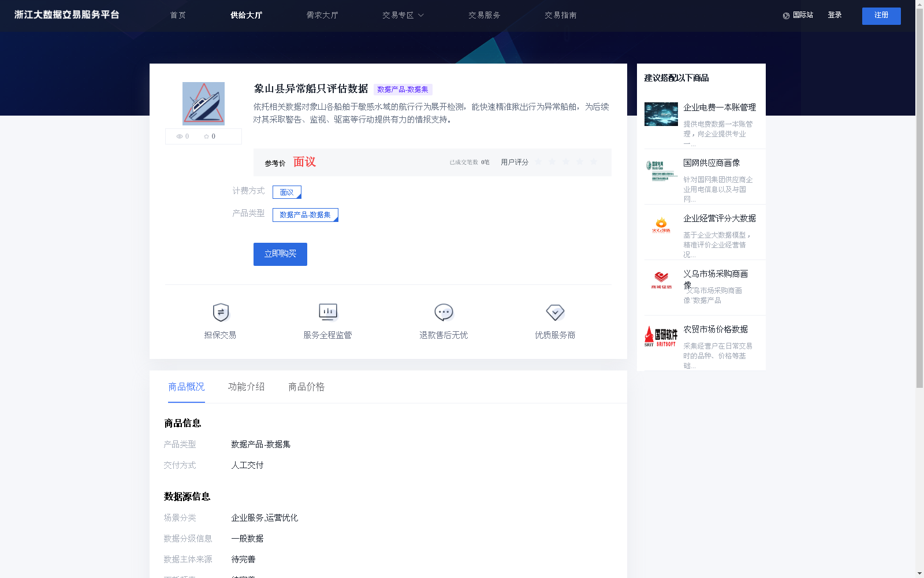The image size is (924, 578).
Task: Open 农贸市场价格数据 logo thumbnail
Action: point(661,336)
